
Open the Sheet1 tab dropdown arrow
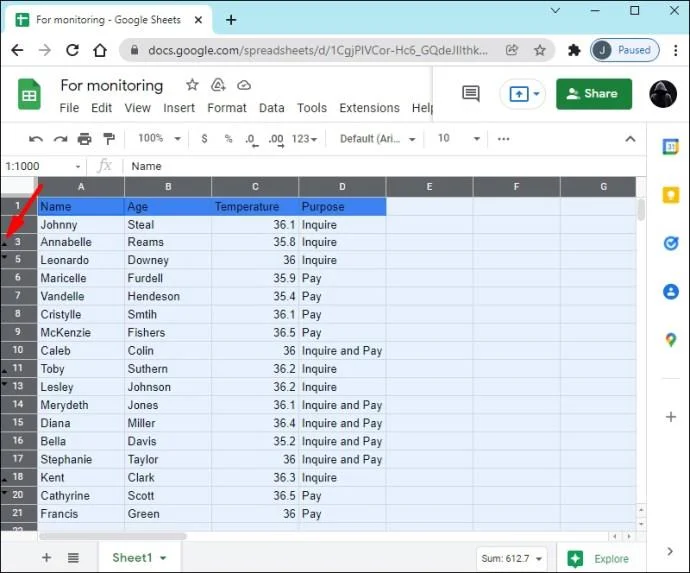pos(163,558)
